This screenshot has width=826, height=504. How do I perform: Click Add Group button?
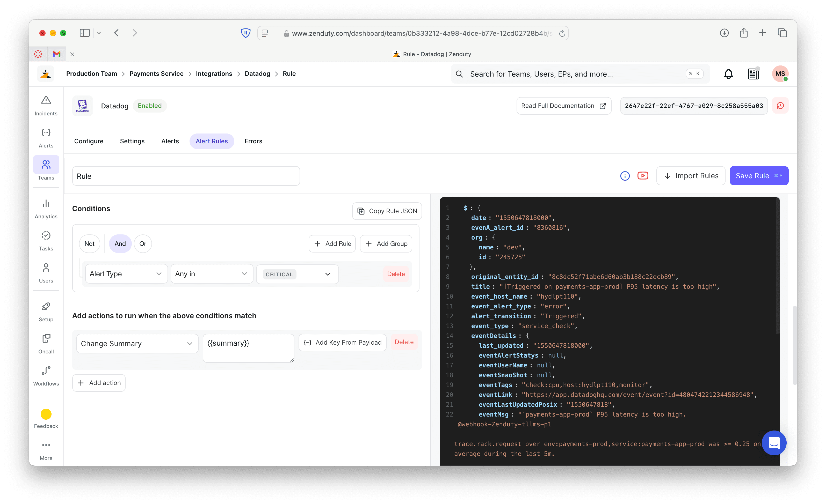386,243
